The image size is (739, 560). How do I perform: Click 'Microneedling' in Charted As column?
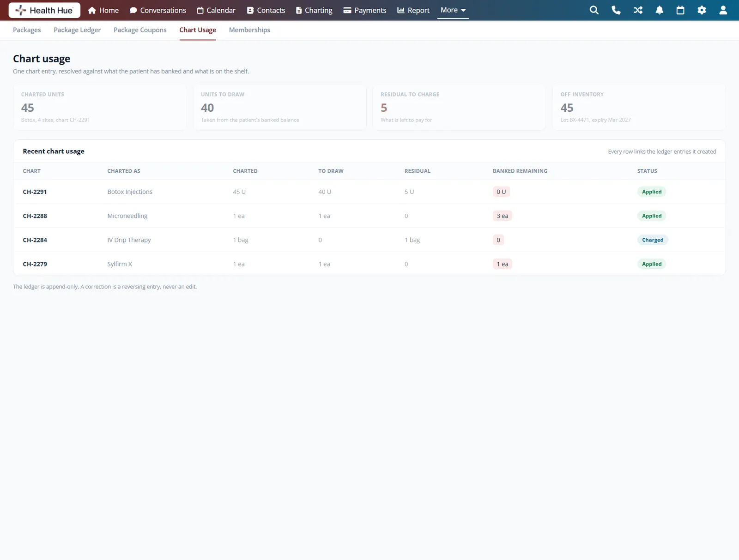[x=127, y=216]
